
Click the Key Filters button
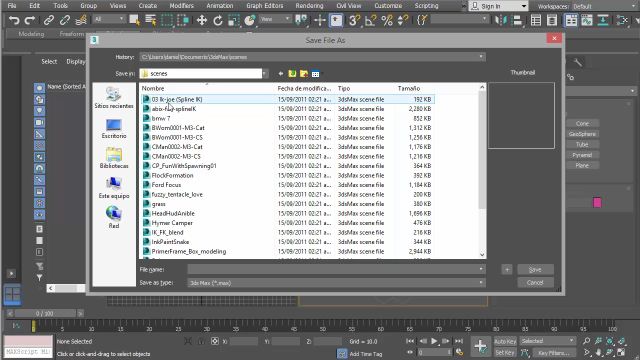click(x=553, y=353)
